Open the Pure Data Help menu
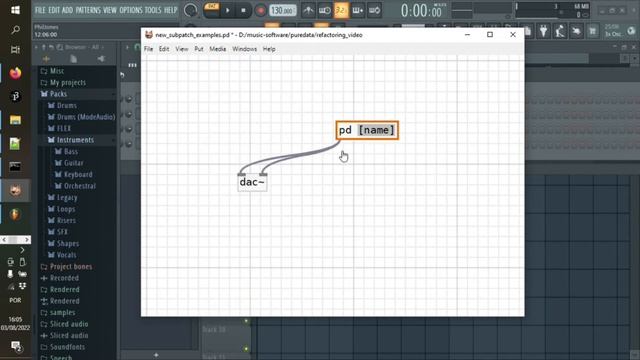 point(269,49)
